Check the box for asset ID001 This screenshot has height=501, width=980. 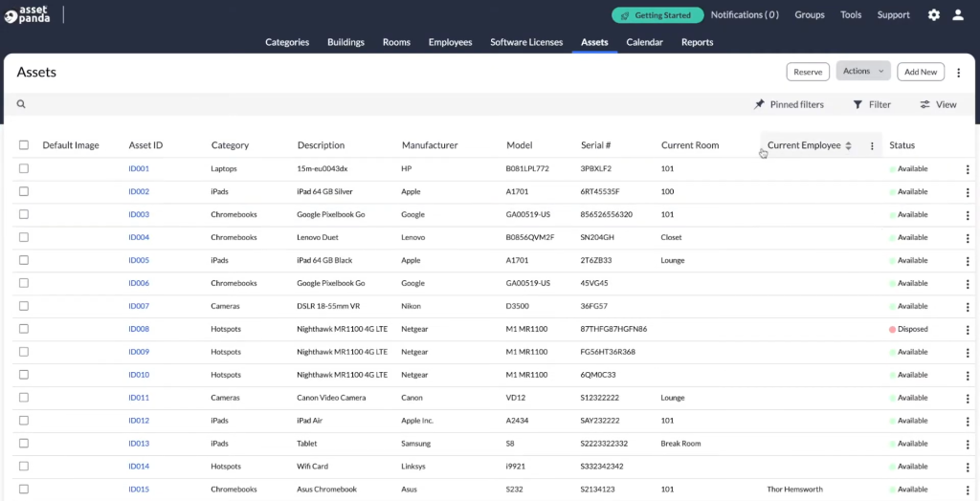point(24,168)
